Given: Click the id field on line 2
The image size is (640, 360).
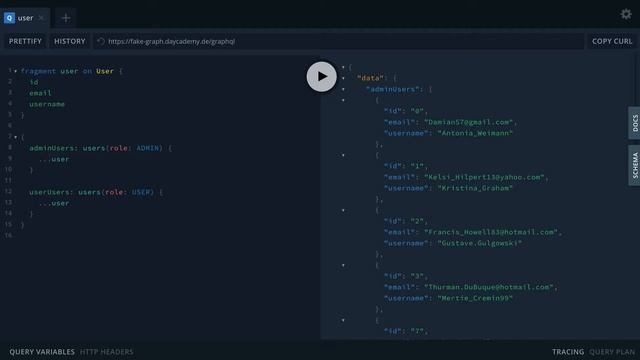Looking at the screenshot, I should pyautogui.click(x=33, y=82).
